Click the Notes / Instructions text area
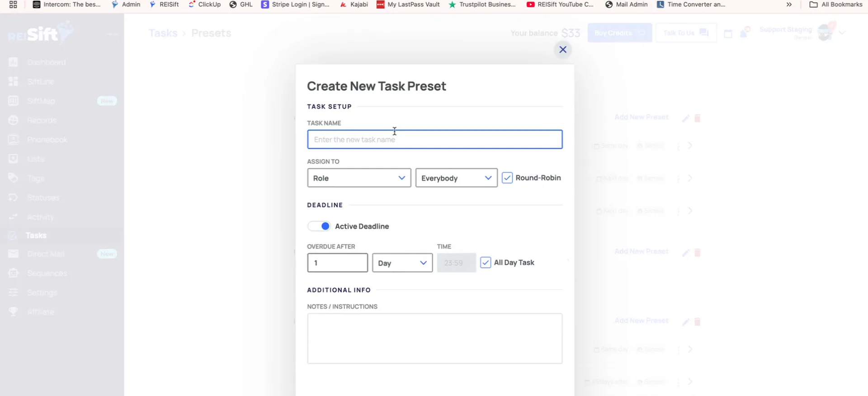This screenshot has width=868, height=396. click(x=434, y=339)
